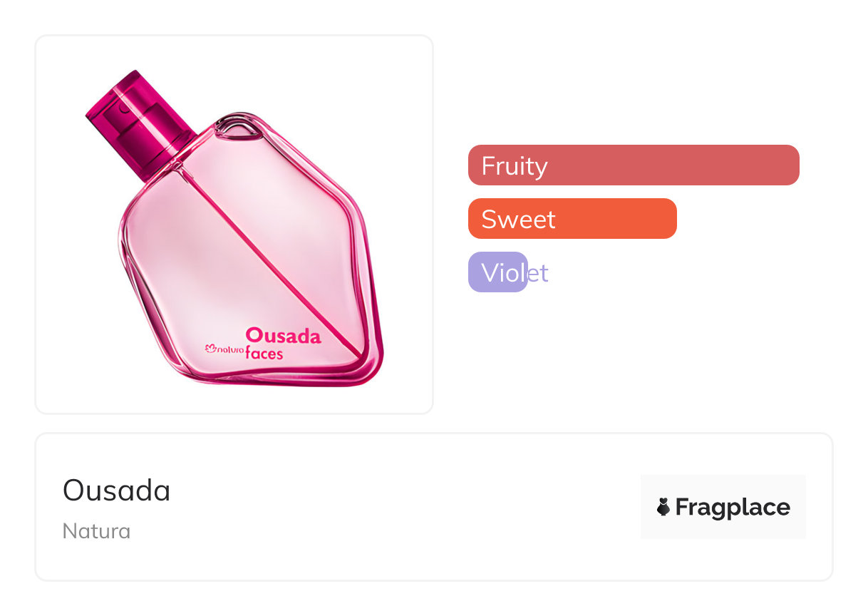Click the Fragplace wordmark text
This screenshot has width=868, height=616.
732,507
